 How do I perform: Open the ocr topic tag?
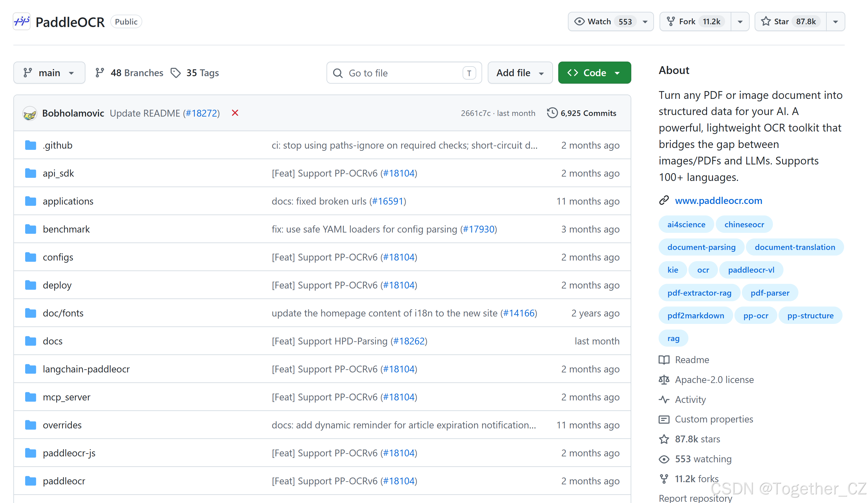pyautogui.click(x=703, y=270)
